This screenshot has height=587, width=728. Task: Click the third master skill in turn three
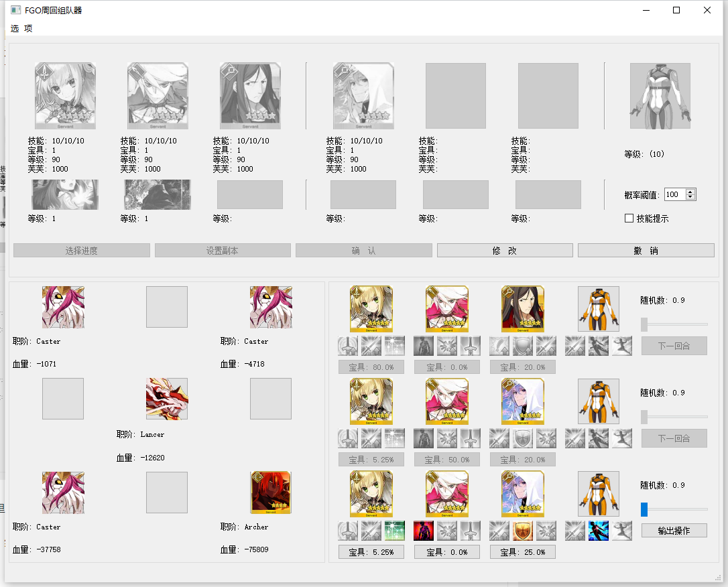[x=621, y=531]
